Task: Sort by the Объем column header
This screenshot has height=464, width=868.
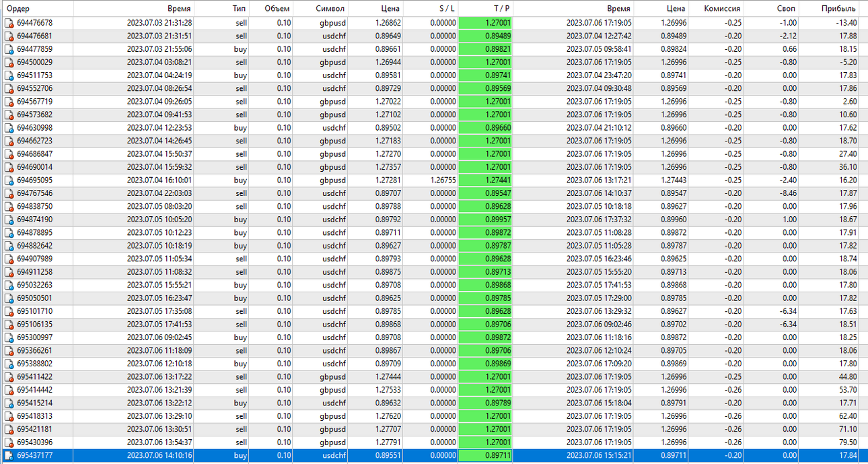Action: [277, 9]
